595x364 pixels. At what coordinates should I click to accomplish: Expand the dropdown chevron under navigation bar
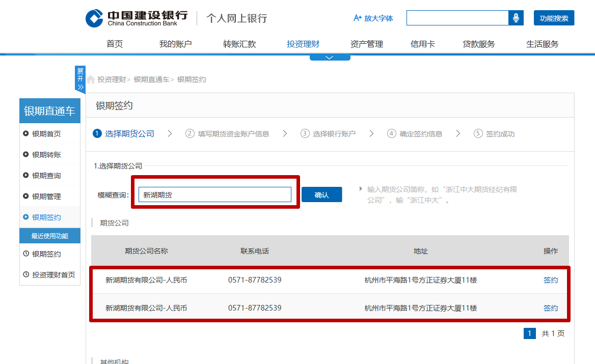coord(330,58)
